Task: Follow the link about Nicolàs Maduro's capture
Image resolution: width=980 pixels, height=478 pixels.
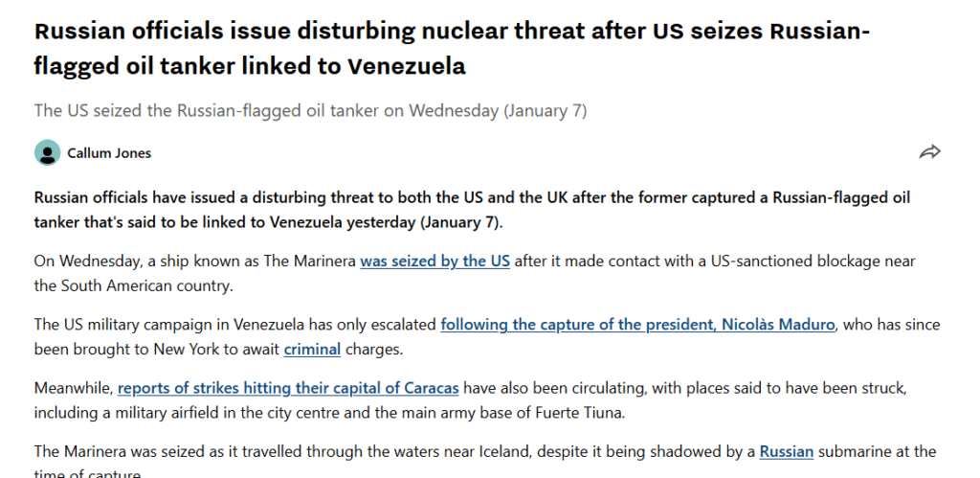Action: tap(638, 324)
